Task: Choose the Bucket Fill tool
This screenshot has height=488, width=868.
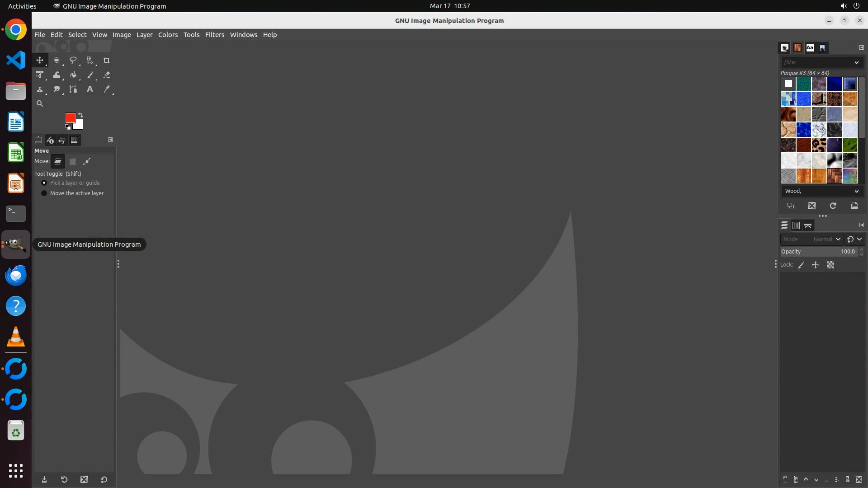Action: coord(73,75)
